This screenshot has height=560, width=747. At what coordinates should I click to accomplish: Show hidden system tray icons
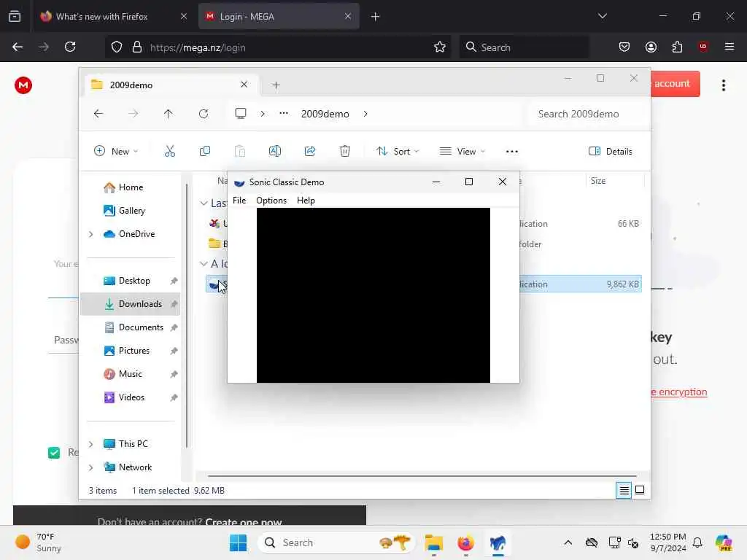pyautogui.click(x=568, y=542)
